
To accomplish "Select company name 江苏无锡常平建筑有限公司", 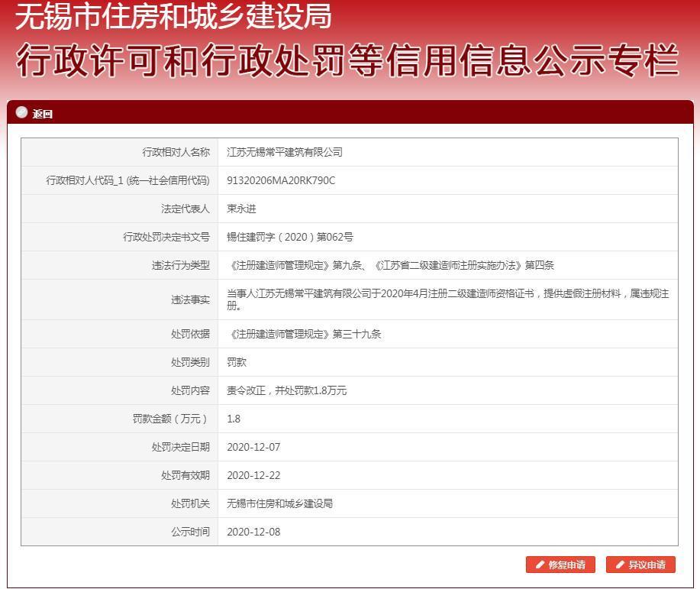I will coord(285,152).
